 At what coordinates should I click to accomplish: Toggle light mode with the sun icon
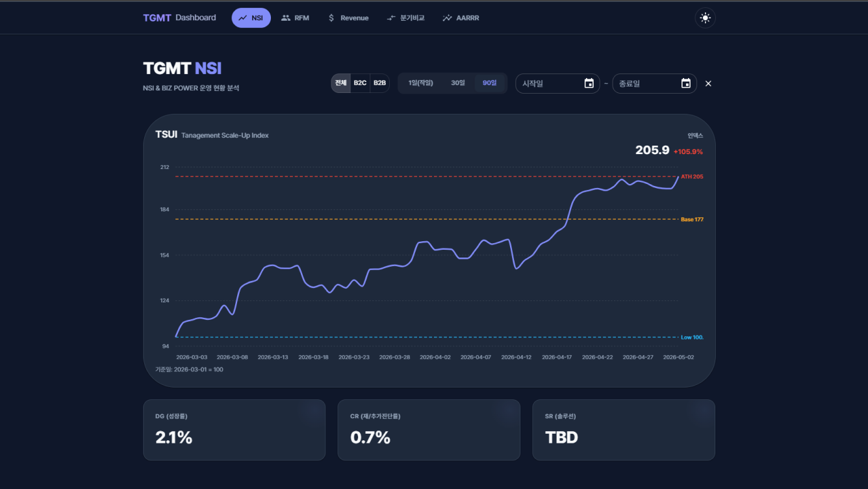tap(705, 18)
